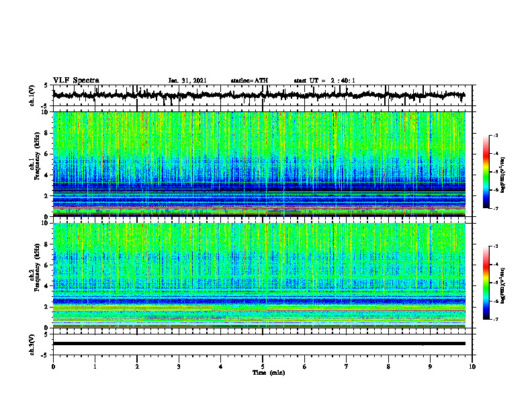Click the ch.3 flat black voltage trace
Image resolution: width=532 pixels, height=411 pixels.
(x=259, y=344)
